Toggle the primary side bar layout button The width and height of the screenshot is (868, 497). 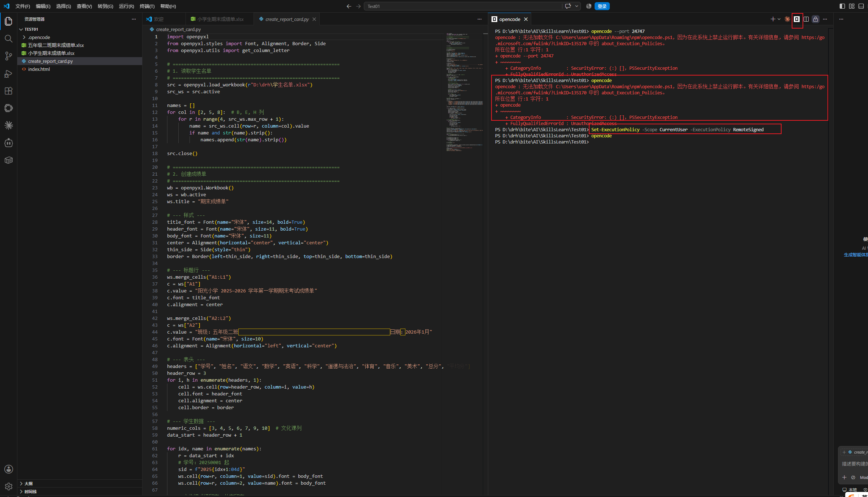(x=842, y=6)
